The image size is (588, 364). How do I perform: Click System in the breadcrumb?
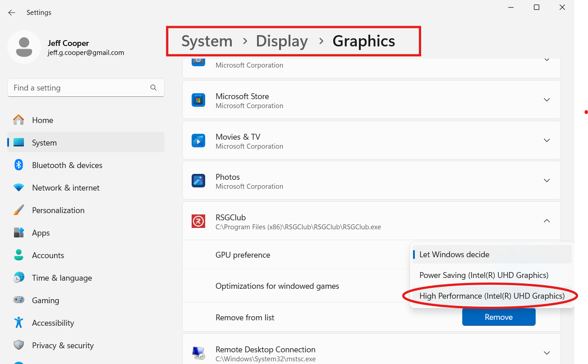click(x=207, y=41)
